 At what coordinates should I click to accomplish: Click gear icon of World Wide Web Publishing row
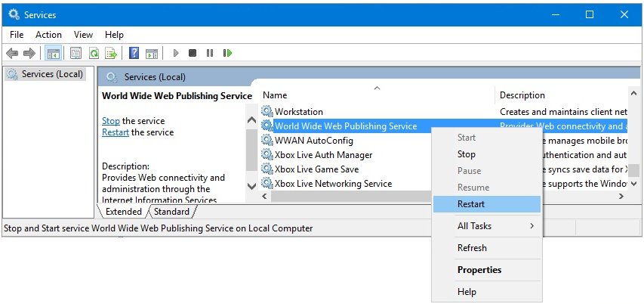267,126
